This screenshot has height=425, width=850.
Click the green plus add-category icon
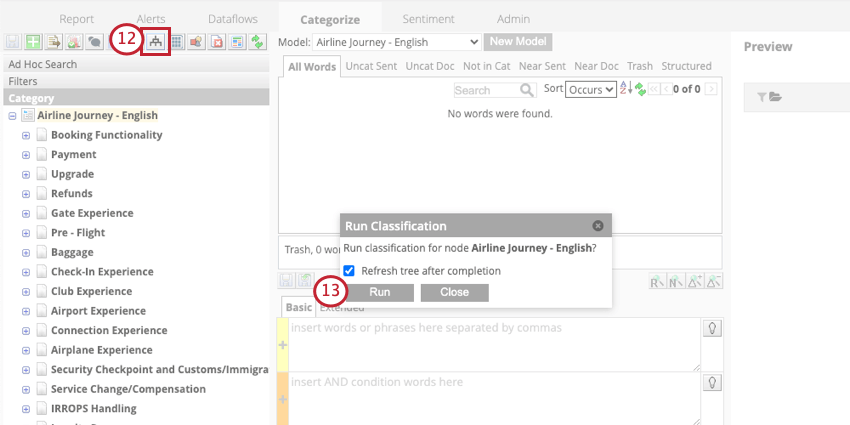(x=33, y=42)
